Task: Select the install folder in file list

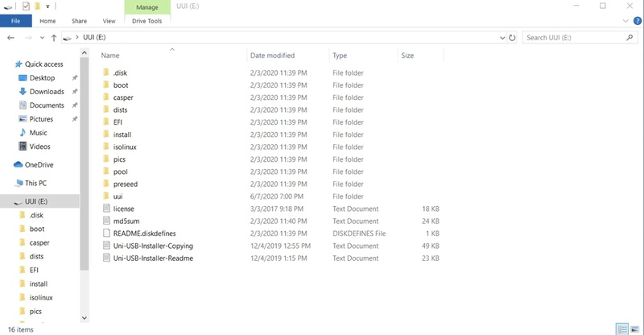Action: (x=122, y=134)
